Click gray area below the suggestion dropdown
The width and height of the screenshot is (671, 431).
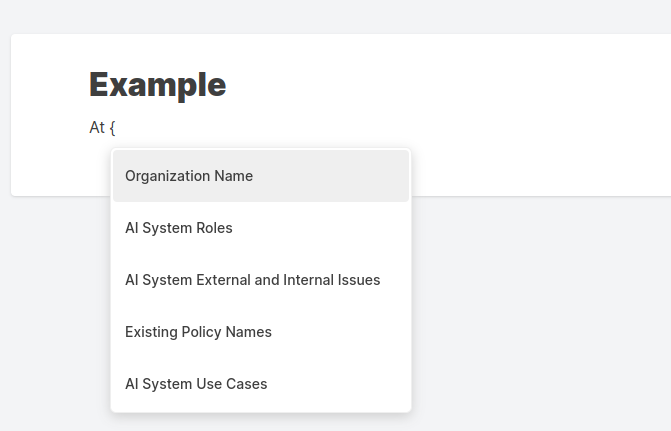[x=260, y=423]
